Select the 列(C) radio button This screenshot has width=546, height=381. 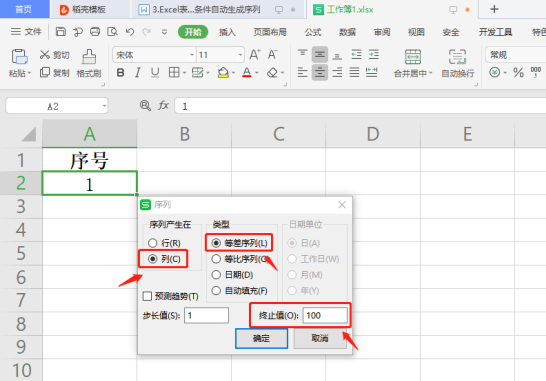click(x=153, y=259)
